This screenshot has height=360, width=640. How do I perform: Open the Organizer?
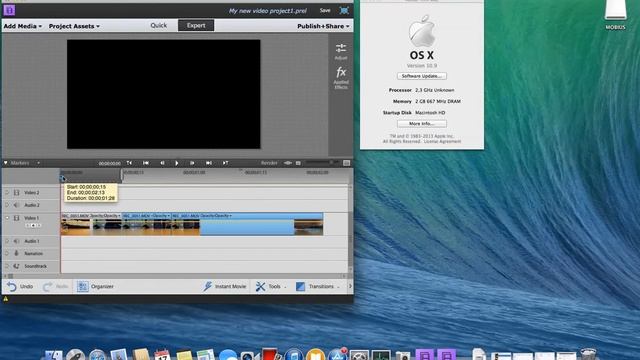coord(96,287)
